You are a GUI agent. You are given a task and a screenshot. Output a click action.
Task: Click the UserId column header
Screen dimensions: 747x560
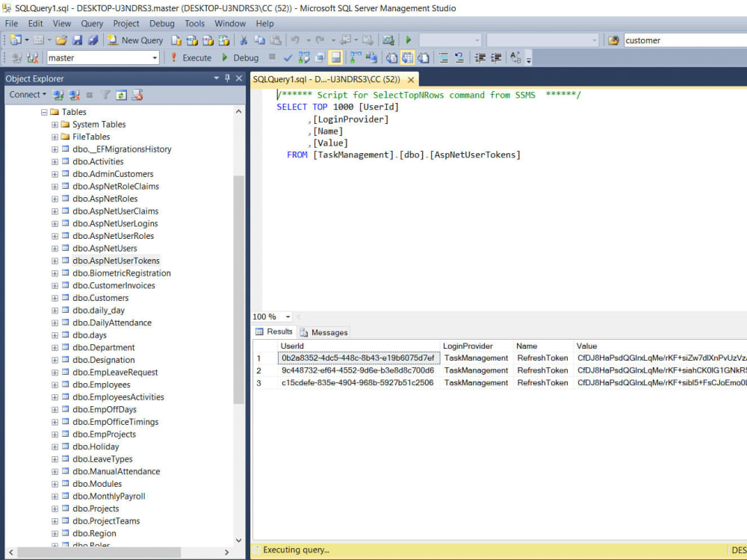tap(358, 346)
